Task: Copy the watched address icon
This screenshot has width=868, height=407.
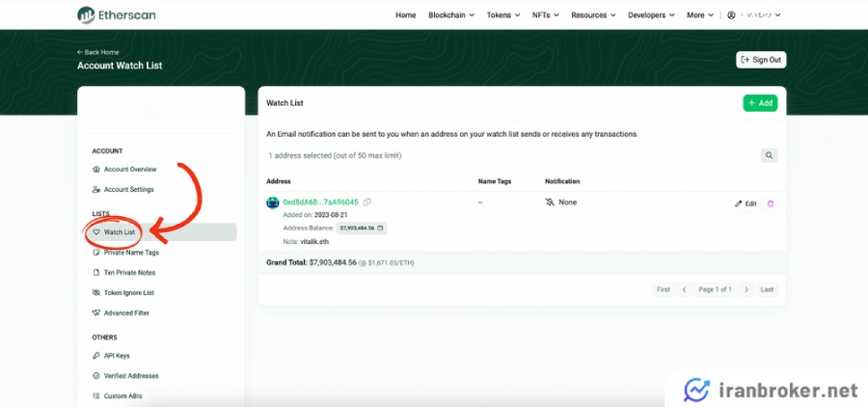Action: (367, 203)
